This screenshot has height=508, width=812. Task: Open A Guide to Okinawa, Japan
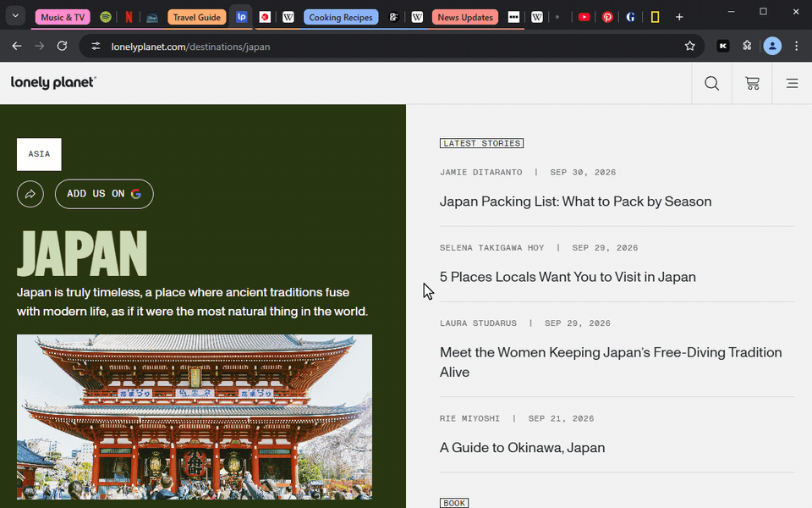[522, 447]
